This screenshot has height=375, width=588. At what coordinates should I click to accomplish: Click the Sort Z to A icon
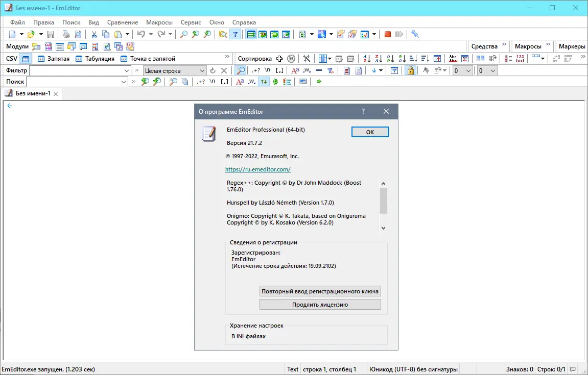click(x=379, y=59)
